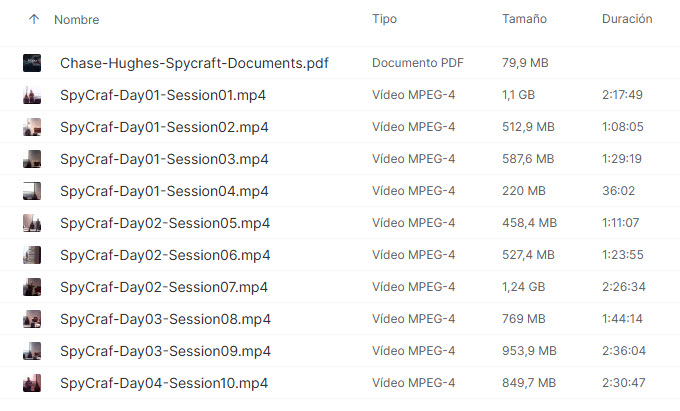Open the SpyCraf-Day01-Session04.mp4 file name
This screenshot has width=680, height=411.
click(164, 191)
